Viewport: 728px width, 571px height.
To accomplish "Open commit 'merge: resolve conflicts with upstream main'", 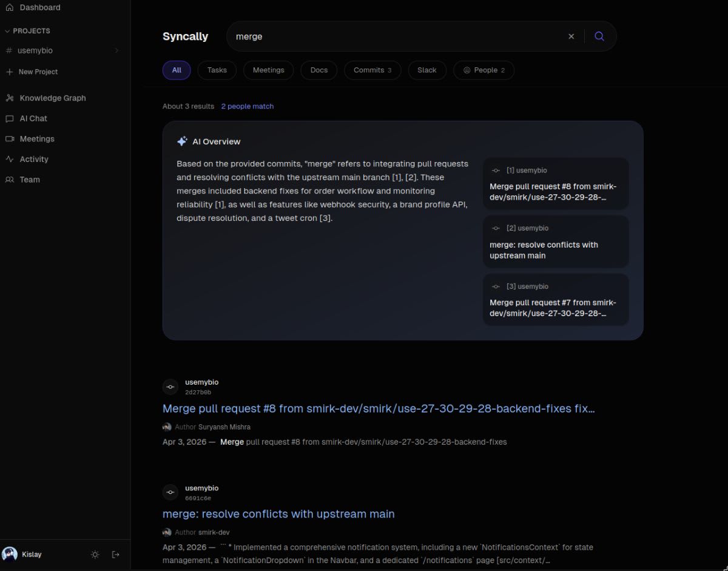I will pos(278,513).
